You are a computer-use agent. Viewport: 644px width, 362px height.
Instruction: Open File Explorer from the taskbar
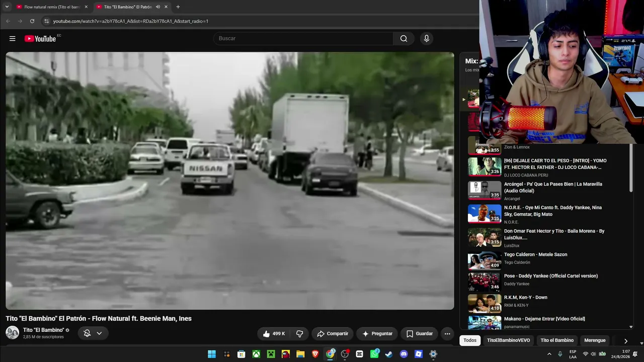pyautogui.click(x=300, y=354)
